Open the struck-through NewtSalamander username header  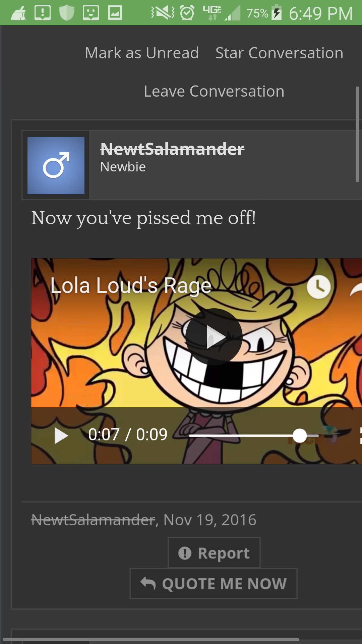click(x=172, y=149)
